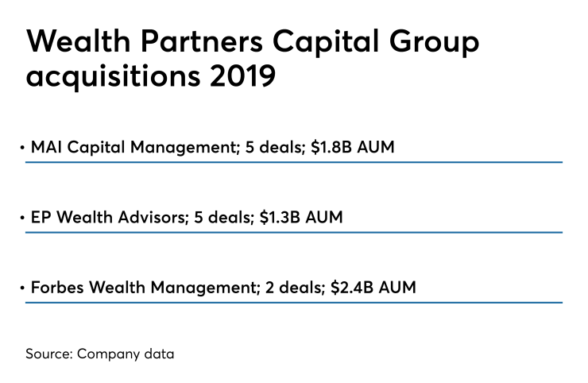Click the bullet point before Forbes Wealth Management

tap(21, 288)
